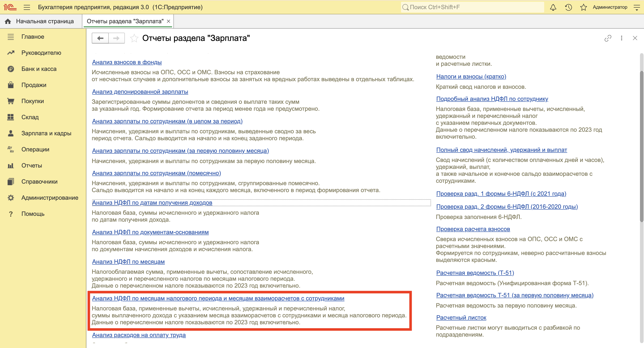The image size is (644, 348).
Task: Add report page to favorites star
Action: [x=134, y=38]
